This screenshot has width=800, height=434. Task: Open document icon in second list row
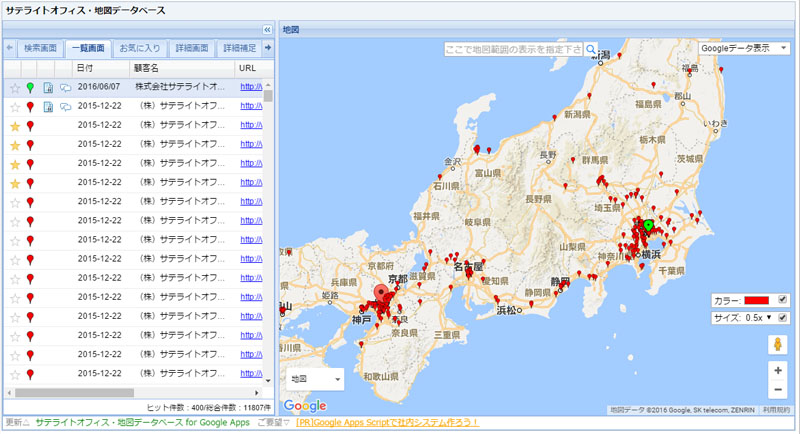click(48, 107)
